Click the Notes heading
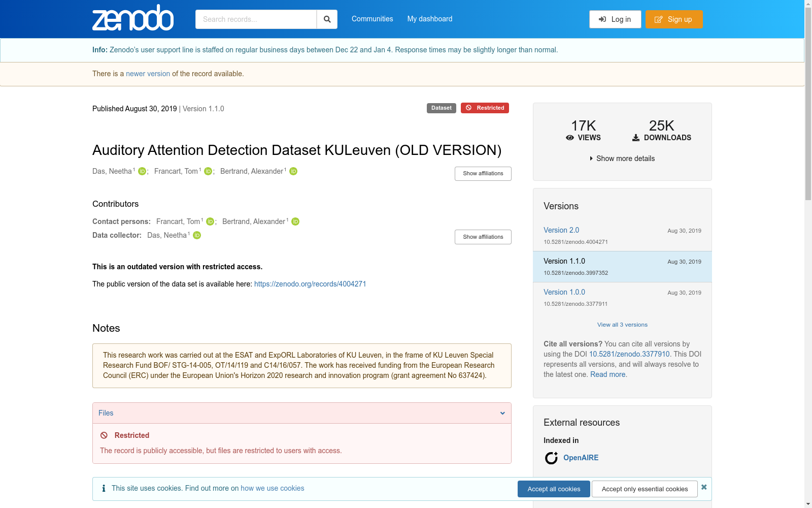This screenshot has height=508, width=812. (106, 328)
